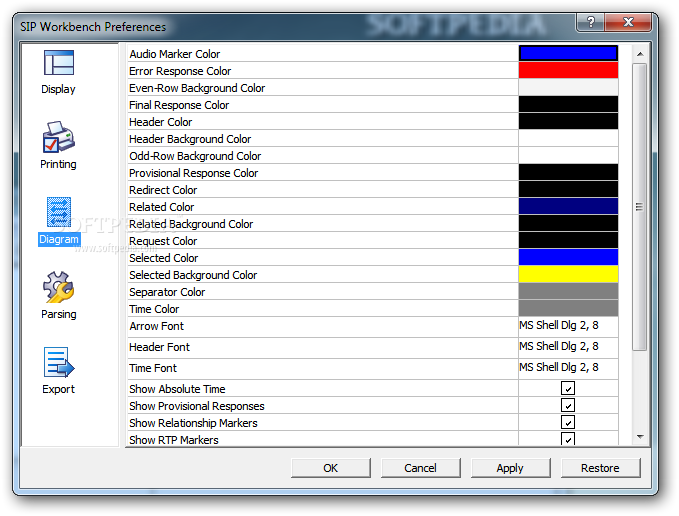Change the Time Color swatch
Screen dimensions: 679x516
tap(568, 308)
